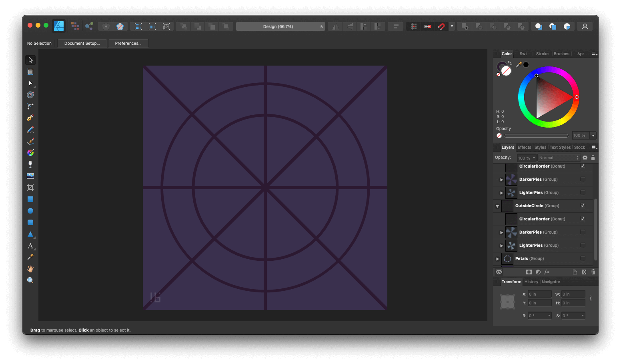The width and height of the screenshot is (621, 364).
Task: Open the Preferences dialog
Action: 128,43
